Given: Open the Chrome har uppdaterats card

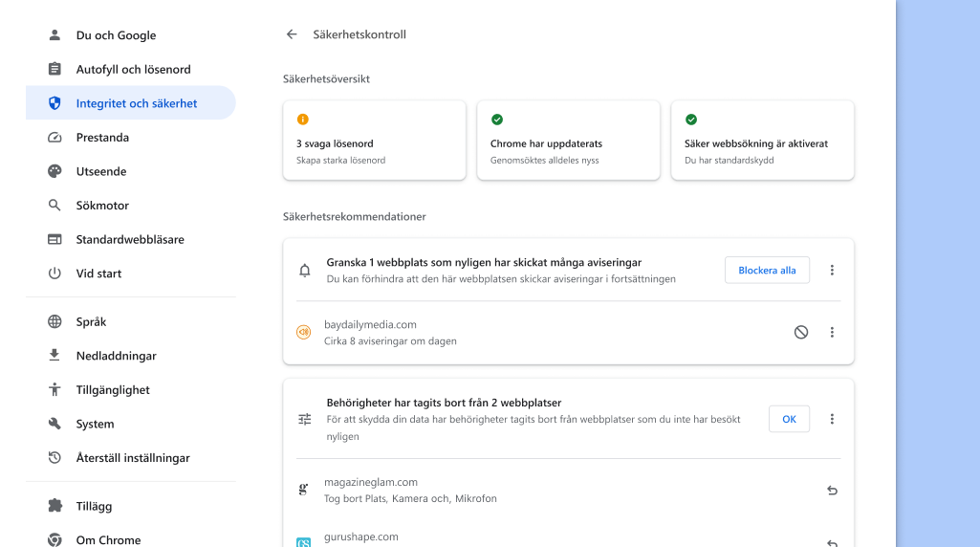Looking at the screenshot, I should pyautogui.click(x=568, y=140).
